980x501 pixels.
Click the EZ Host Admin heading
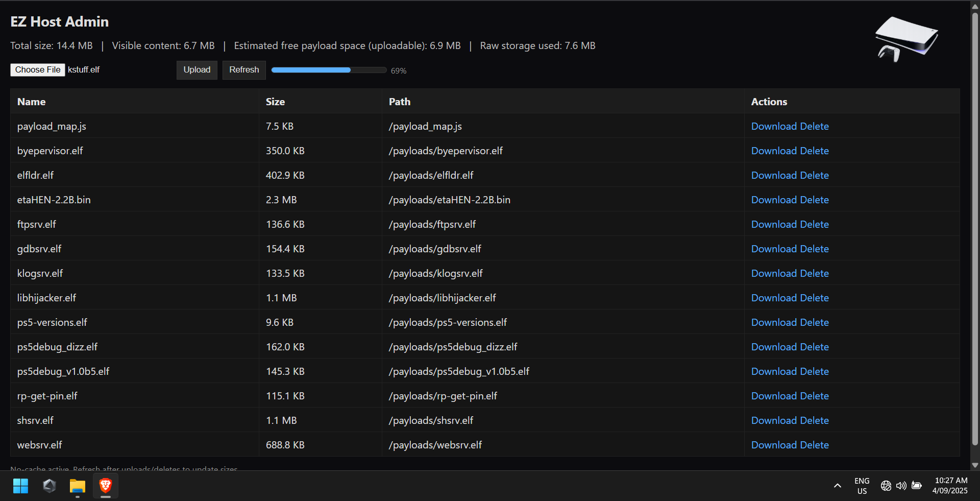[x=60, y=21]
